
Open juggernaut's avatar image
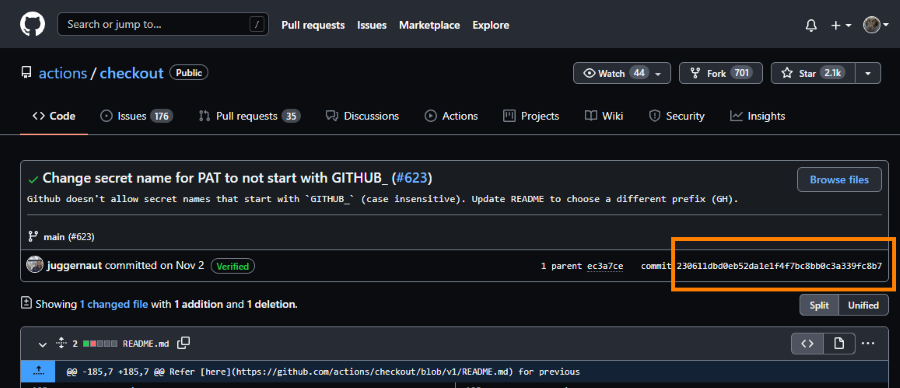pyautogui.click(x=35, y=265)
